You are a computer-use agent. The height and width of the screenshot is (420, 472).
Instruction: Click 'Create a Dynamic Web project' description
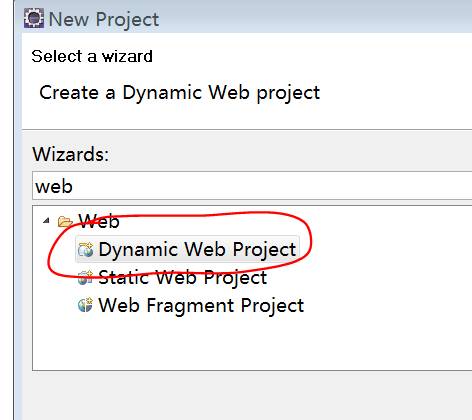click(x=180, y=93)
